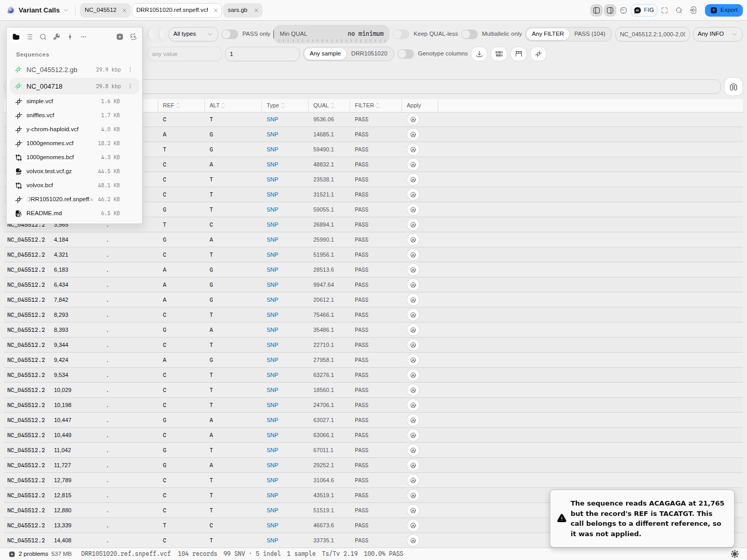The image size is (747, 560).
Task: Click the add new file plus icon
Action: coord(120,37)
